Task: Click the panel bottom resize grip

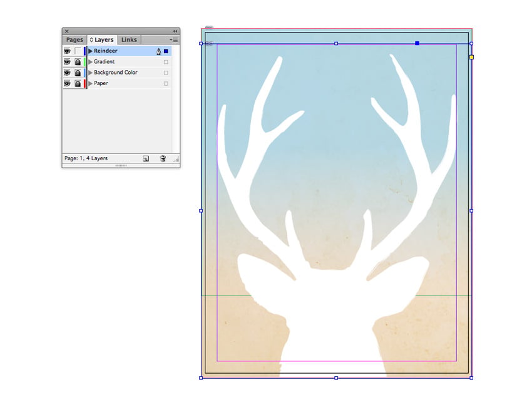Action: pyautogui.click(x=121, y=165)
